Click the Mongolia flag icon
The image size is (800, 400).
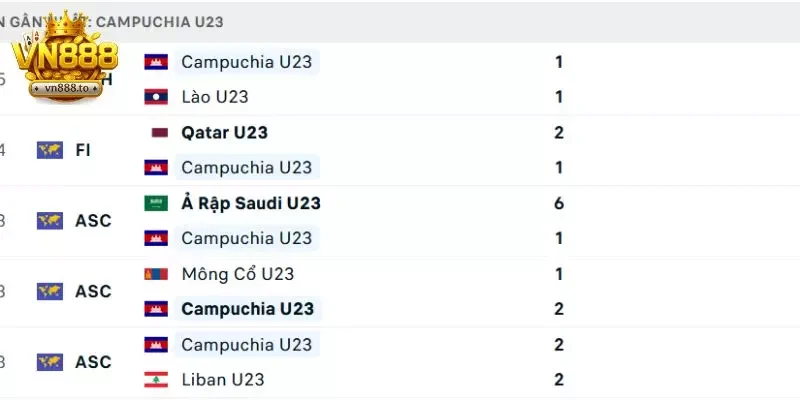(x=155, y=274)
